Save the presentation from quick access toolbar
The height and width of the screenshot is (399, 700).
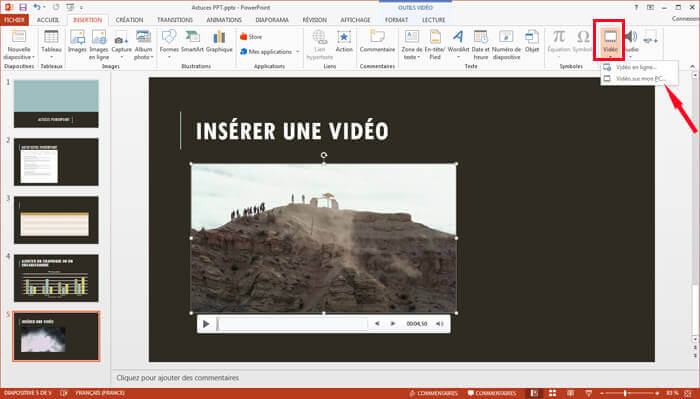tap(23, 7)
